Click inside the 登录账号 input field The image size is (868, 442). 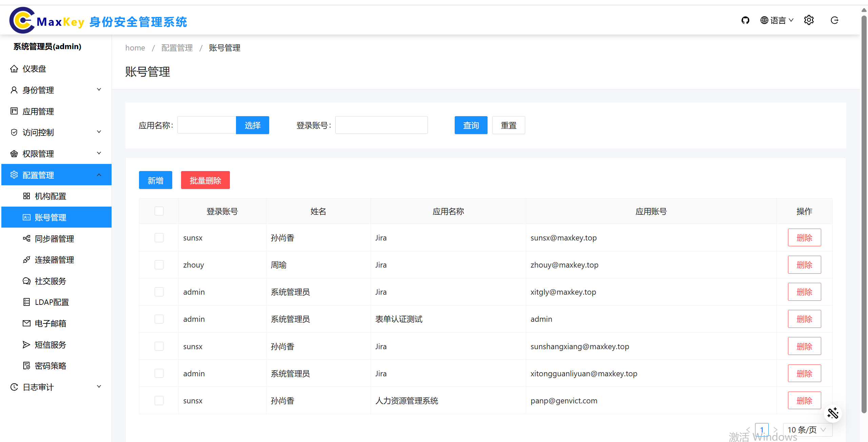point(381,125)
